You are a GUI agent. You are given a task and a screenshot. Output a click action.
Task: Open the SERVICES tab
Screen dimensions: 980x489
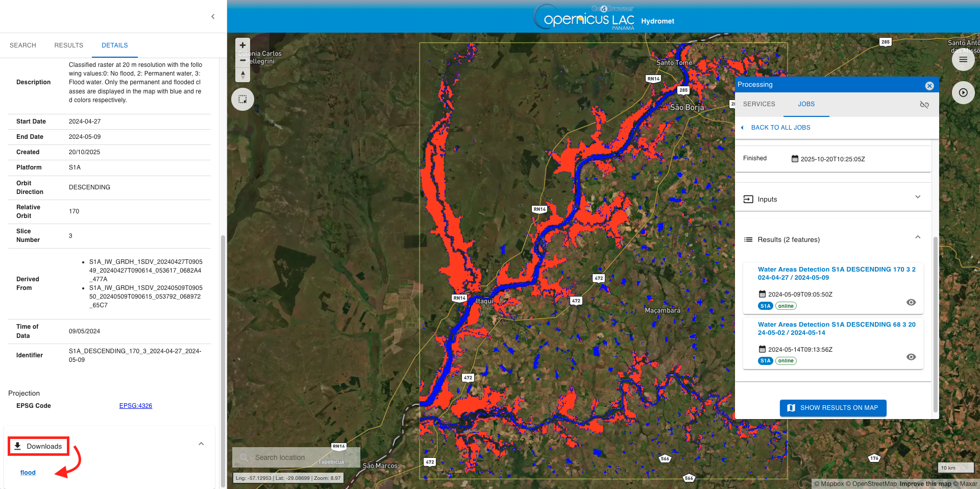(x=758, y=104)
